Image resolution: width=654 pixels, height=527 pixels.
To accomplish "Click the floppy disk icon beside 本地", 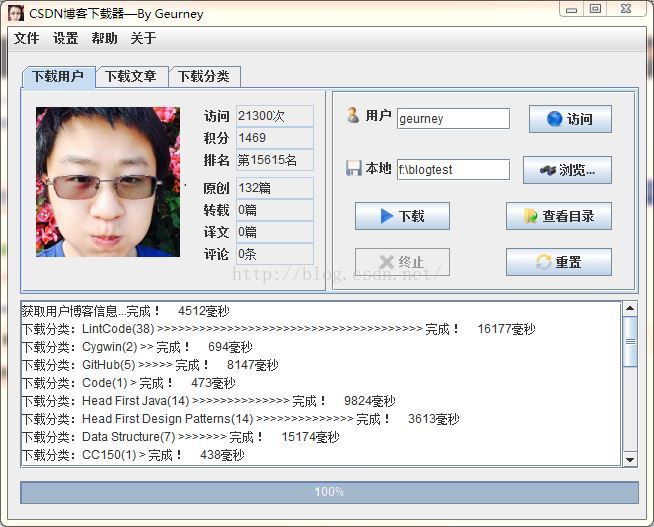I will [x=354, y=168].
